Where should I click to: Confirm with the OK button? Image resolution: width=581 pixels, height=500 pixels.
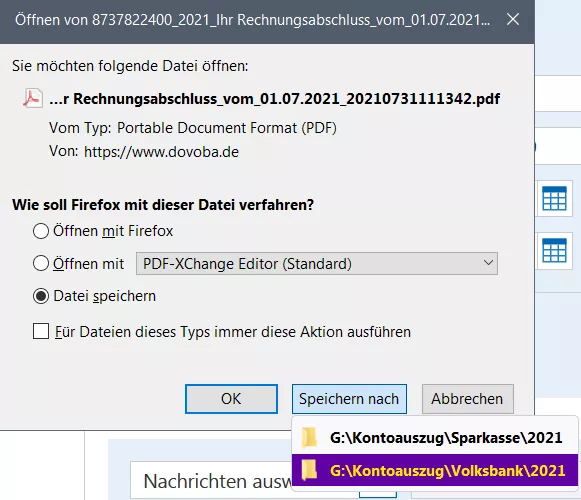(x=231, y=399)
